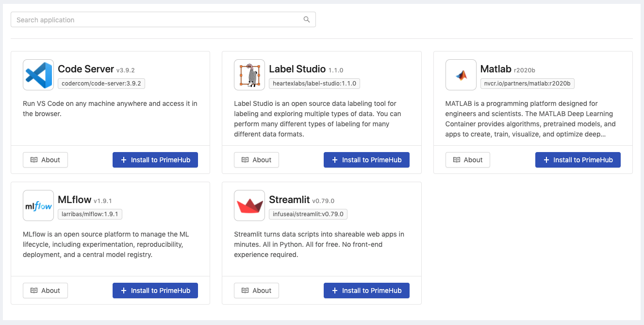Click the codercom/code-server:3.9.2 image tag
The width and height of the screenshot is (644, 325).
[x=101, y=84]
